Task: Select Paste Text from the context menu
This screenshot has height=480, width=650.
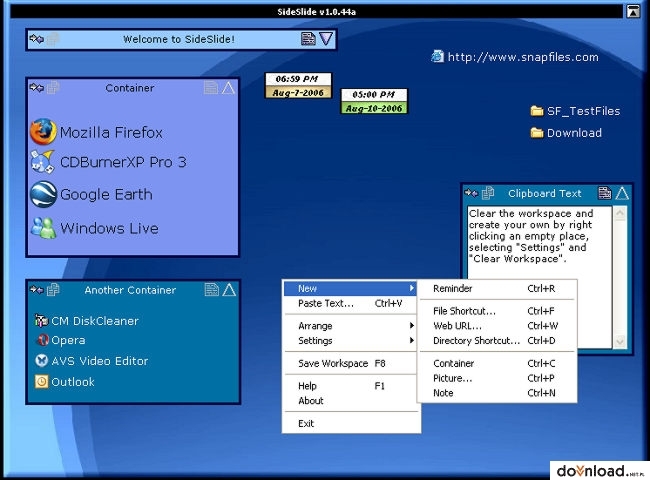Action: 350,303
